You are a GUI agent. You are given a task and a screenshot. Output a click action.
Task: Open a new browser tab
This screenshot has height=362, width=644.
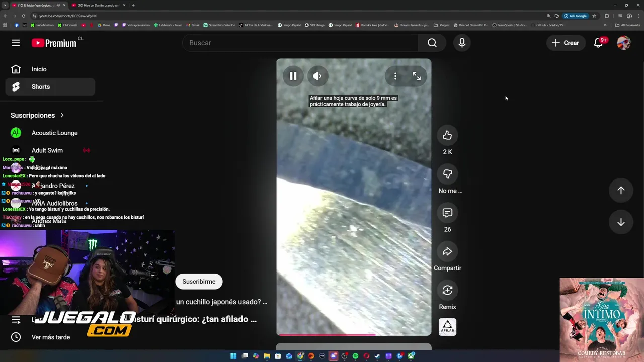point(133,5)
